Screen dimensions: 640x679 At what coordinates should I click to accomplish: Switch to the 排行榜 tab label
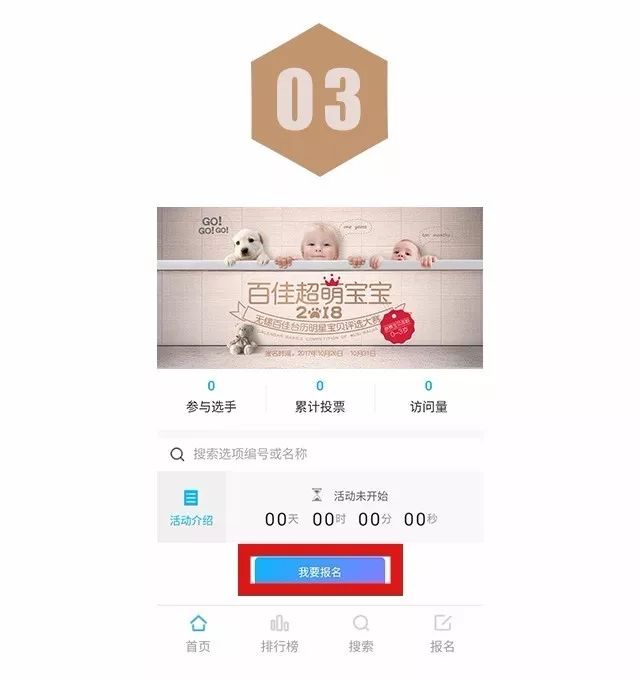279,647
